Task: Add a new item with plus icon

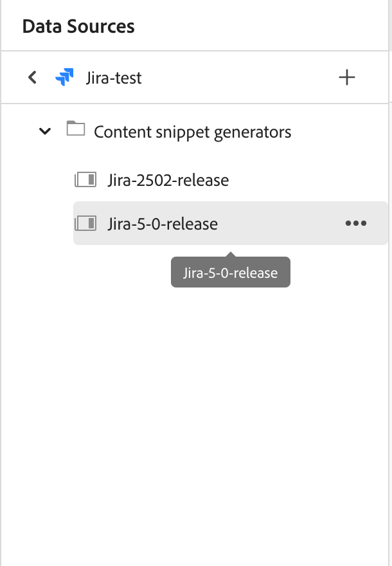Action: (x=347, y=77)
